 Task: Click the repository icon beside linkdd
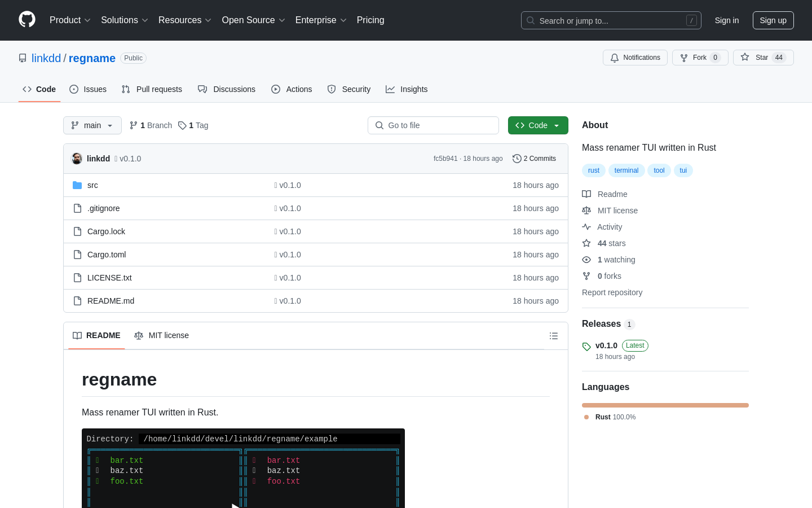(x=23, y=58)
